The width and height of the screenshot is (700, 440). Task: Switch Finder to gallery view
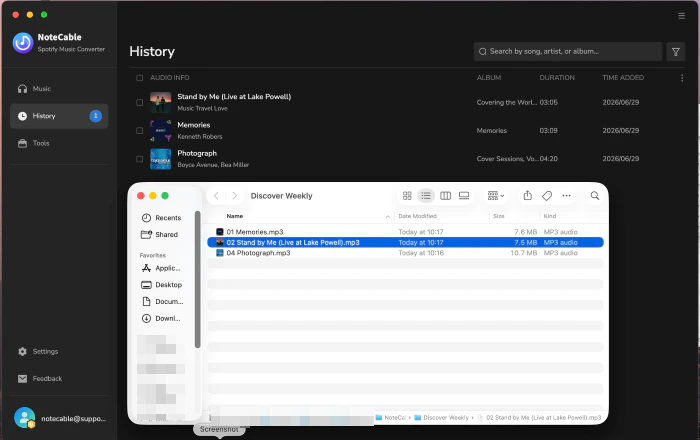464,196
